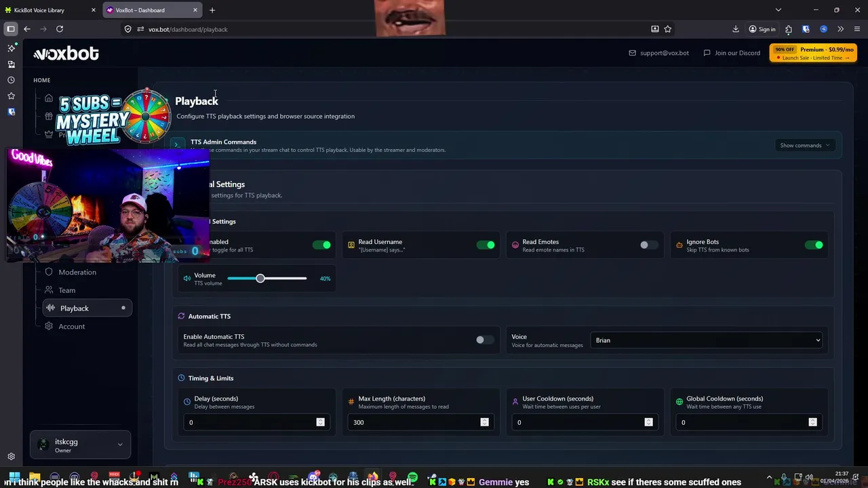The width and height of the screenshot is (868, 488).
Task: Open sidebar settings gear at bottom
Action: [11, 457]
